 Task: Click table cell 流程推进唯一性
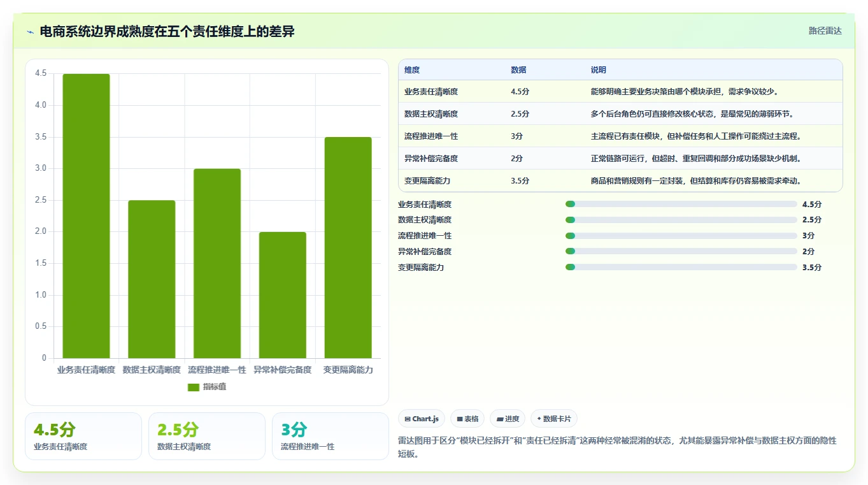(431, 136)
